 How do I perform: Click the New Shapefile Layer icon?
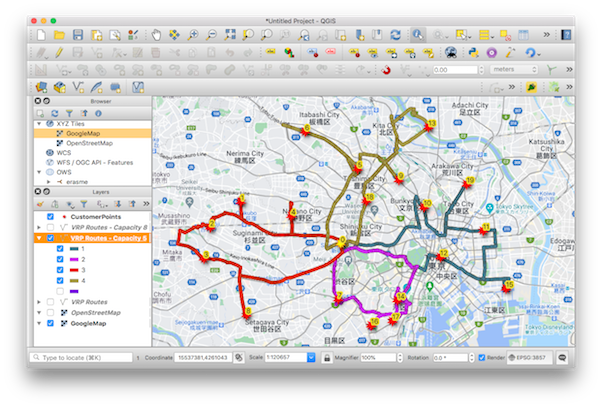pos(78,88)
